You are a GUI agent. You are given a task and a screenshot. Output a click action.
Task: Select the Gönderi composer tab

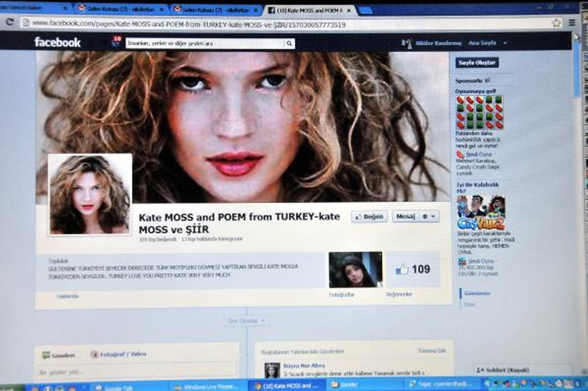pos(58,355)
